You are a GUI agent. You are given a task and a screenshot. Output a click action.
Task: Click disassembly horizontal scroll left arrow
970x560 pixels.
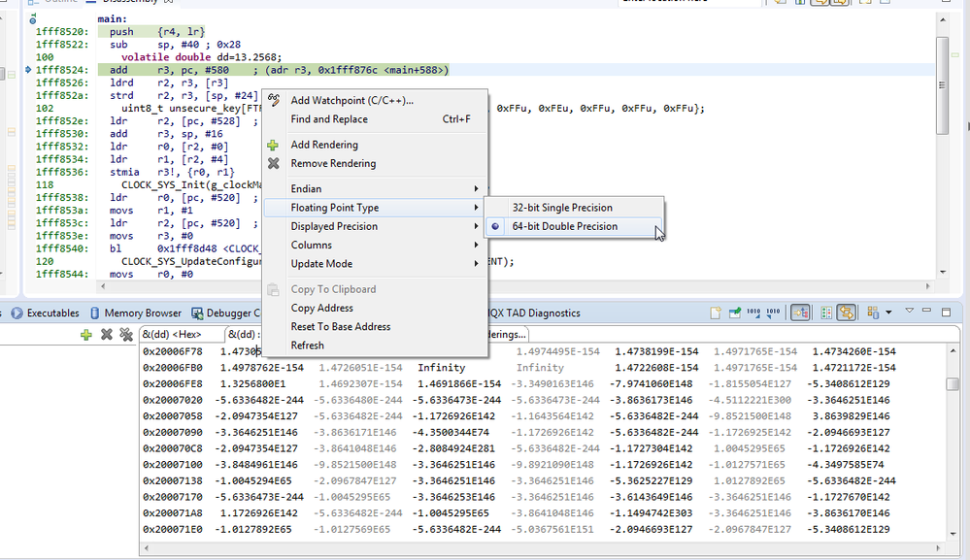[103, 286]
